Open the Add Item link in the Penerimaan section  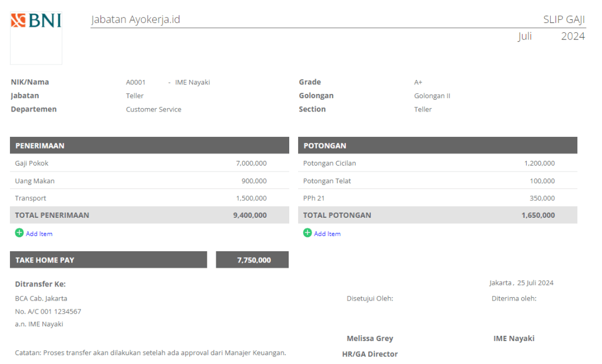click(x=39, y=234)
